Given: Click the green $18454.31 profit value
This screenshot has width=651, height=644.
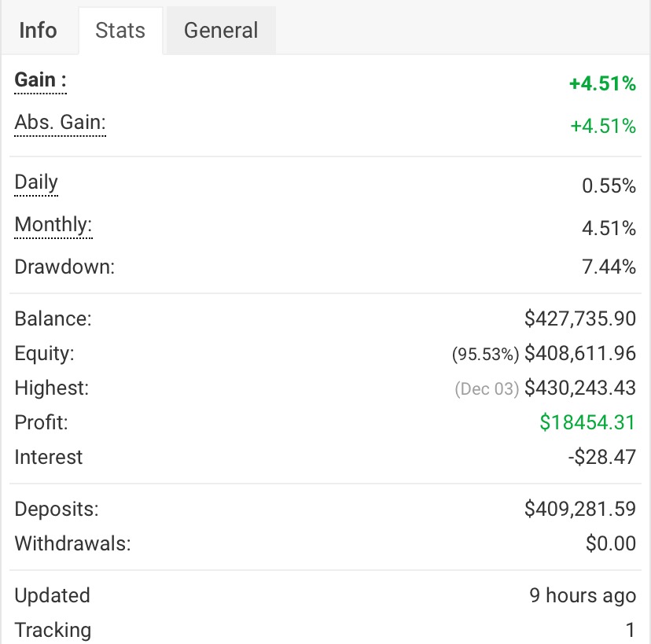Looking at the screenshot, I should [x=587, y=423].
